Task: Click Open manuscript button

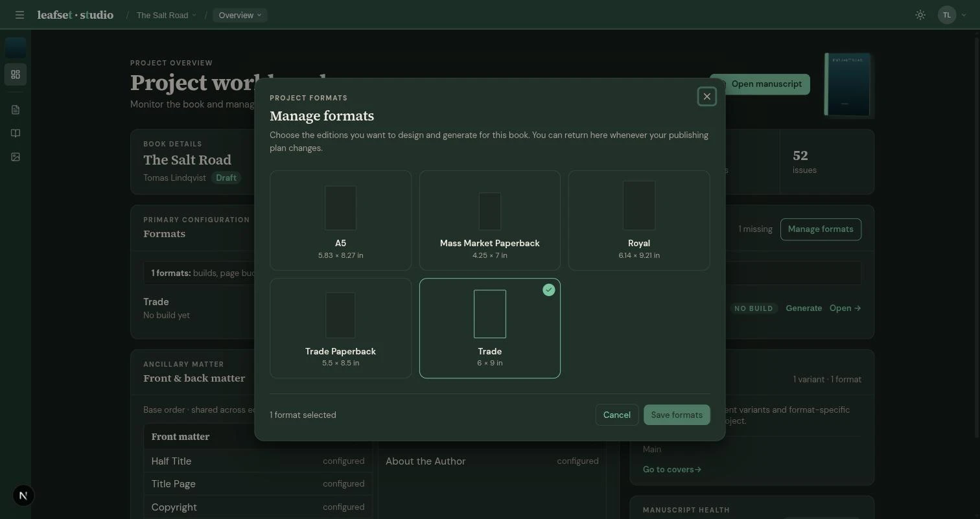Action: click(x=766, y=84)
